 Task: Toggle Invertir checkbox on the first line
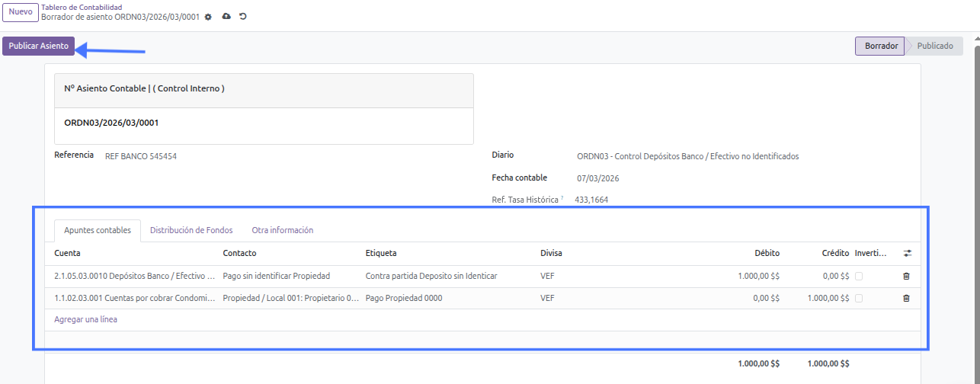point(859,277)
